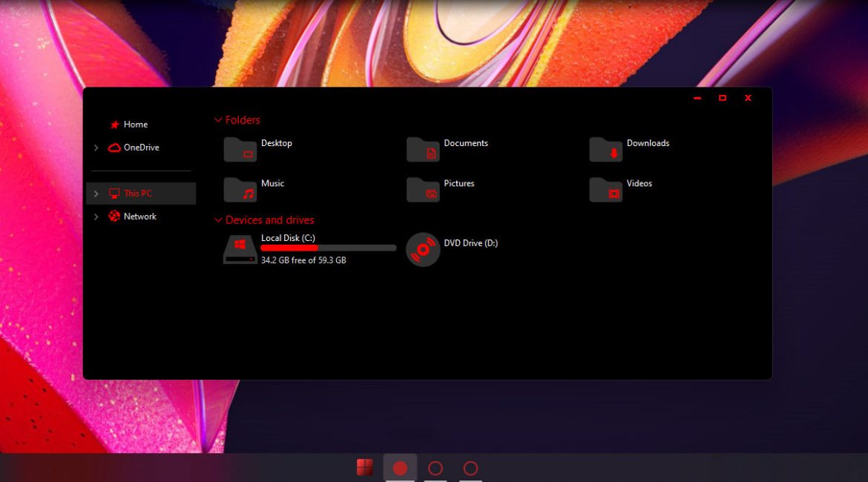Click the filled red circle taskbar icon

pyautogui.click(x=400, y=468)
